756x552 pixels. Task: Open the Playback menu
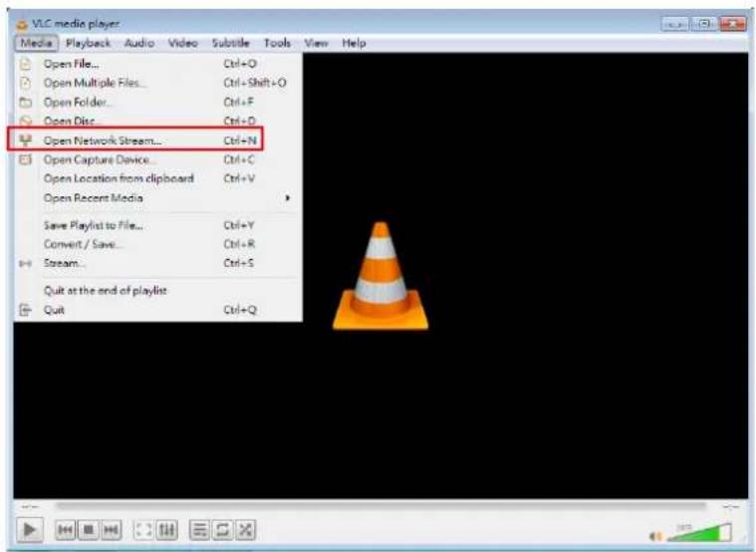point(89,43)
